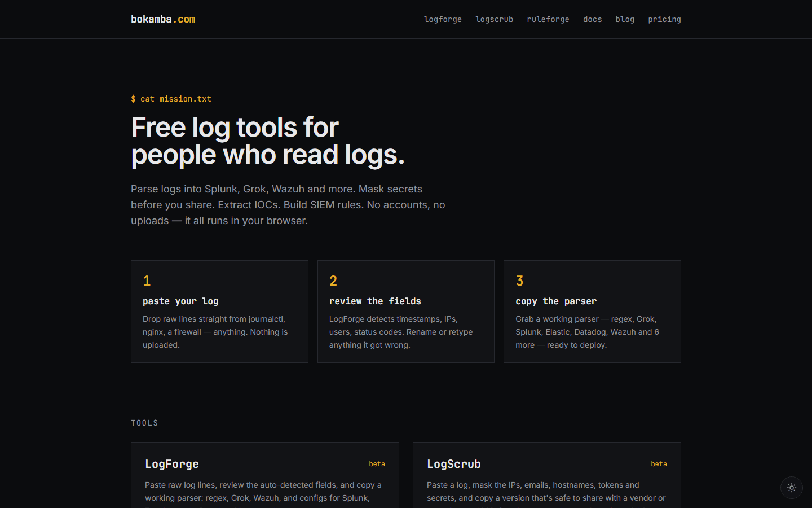Image resolution: width=812 pixels, height=508 pixels.
Task: Click the 'Paste raw log lines' LogForge description
Action: pyautogui.click(x=263, y=493)
